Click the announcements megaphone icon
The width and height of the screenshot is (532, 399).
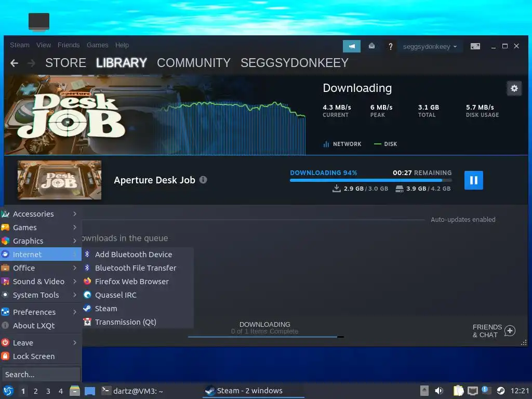(352, 46)
